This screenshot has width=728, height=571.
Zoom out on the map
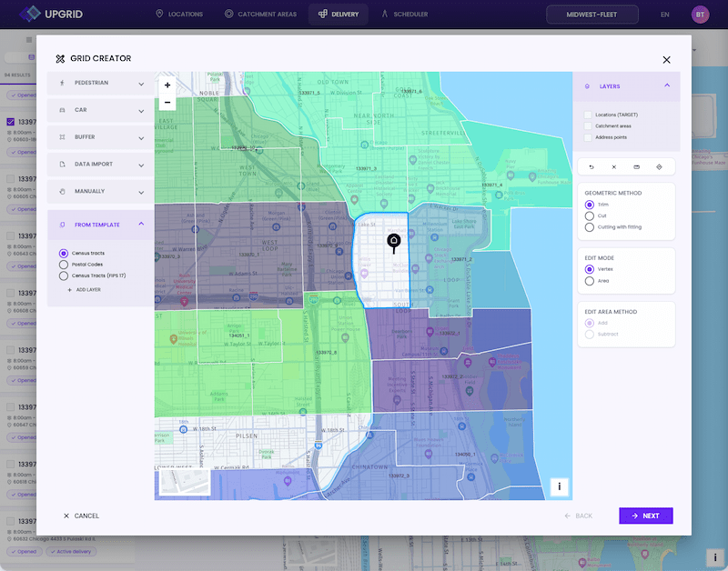point(167,102)
